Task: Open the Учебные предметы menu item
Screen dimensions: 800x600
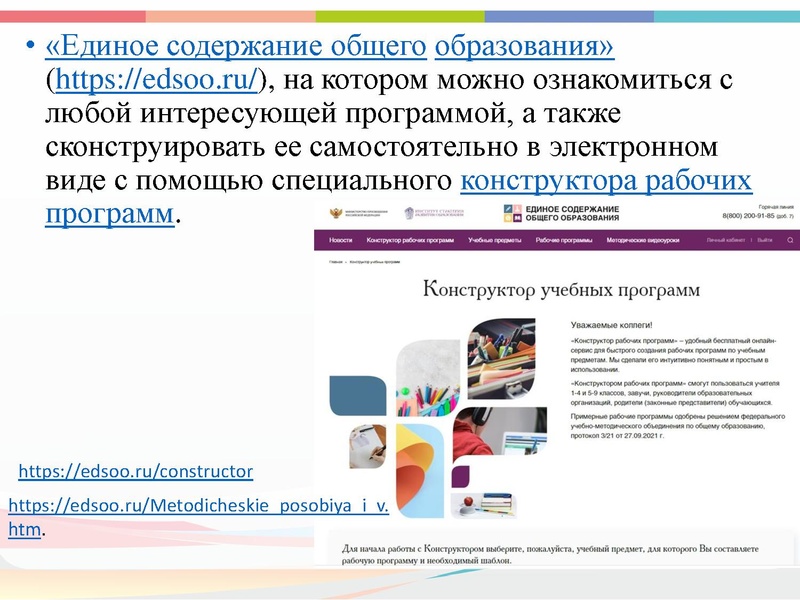Action: click(494, 241)
